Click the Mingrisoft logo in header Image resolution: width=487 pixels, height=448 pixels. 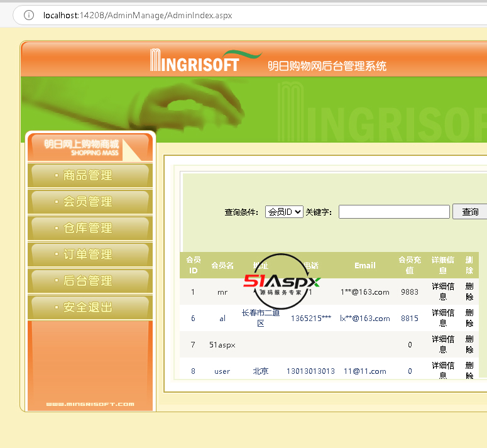coord(205,60)
